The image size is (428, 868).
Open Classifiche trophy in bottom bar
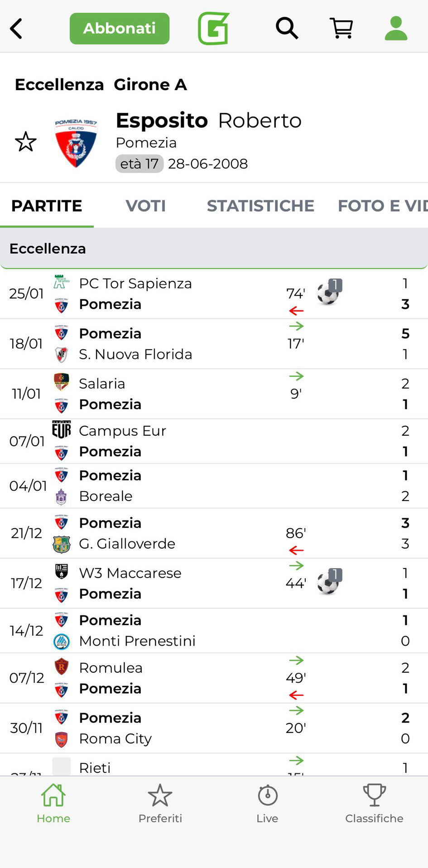pos(374,803)
